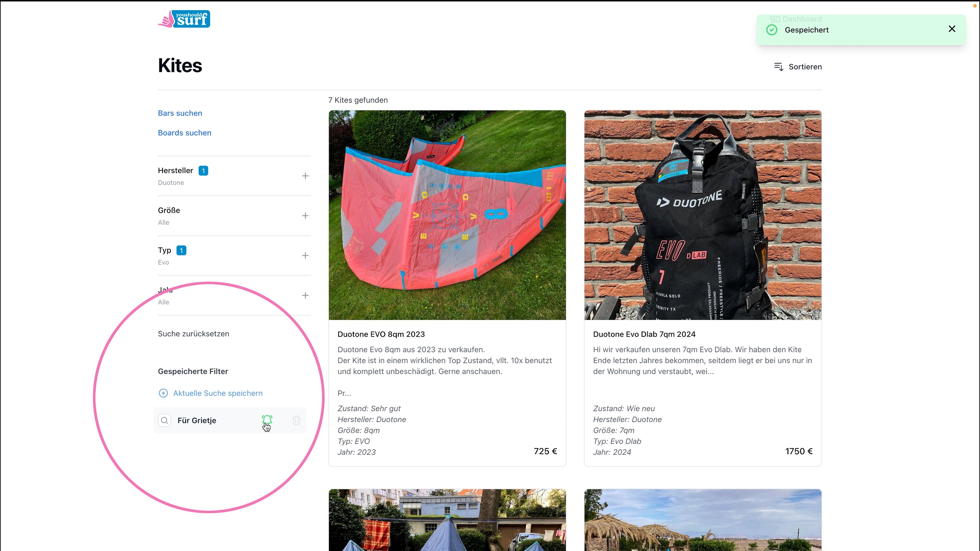Click the Gespeicherte Filter heading

193,371
